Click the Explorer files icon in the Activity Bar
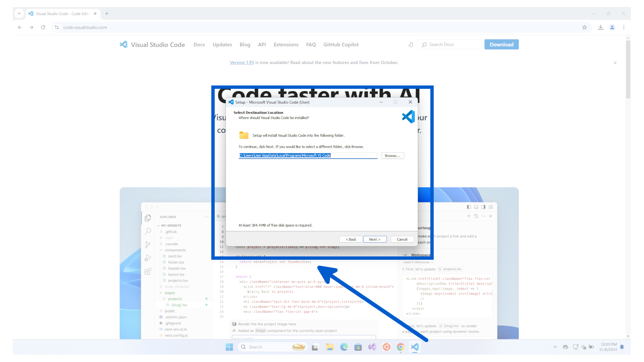Image resolution: width=644 pixels, height=362 pixels. click(148, 218)
